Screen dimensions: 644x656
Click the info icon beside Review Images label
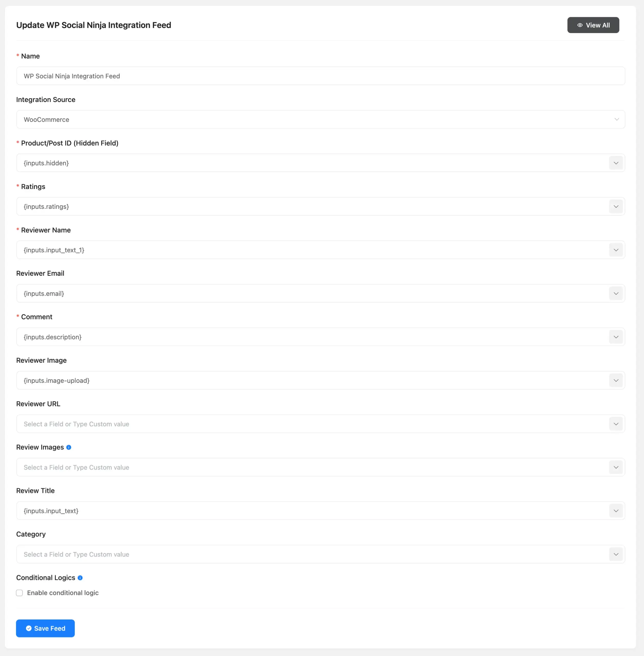pos(69,447)
